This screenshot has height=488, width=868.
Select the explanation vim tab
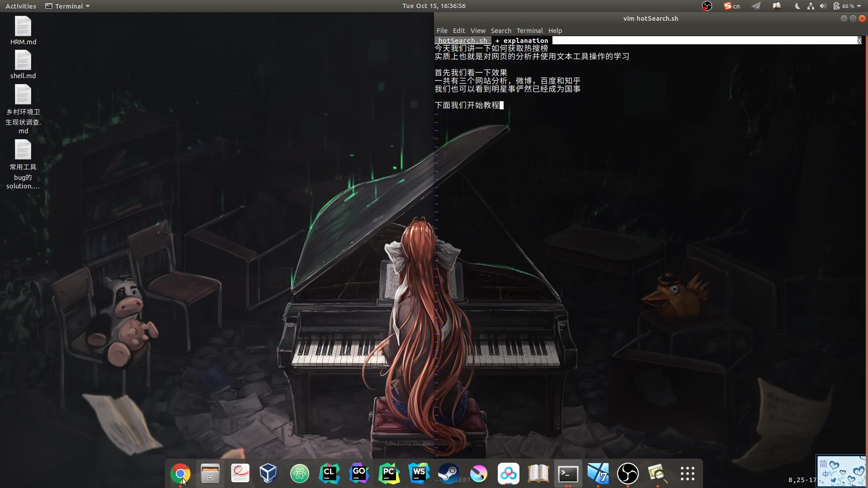click(x=522, y=41)
